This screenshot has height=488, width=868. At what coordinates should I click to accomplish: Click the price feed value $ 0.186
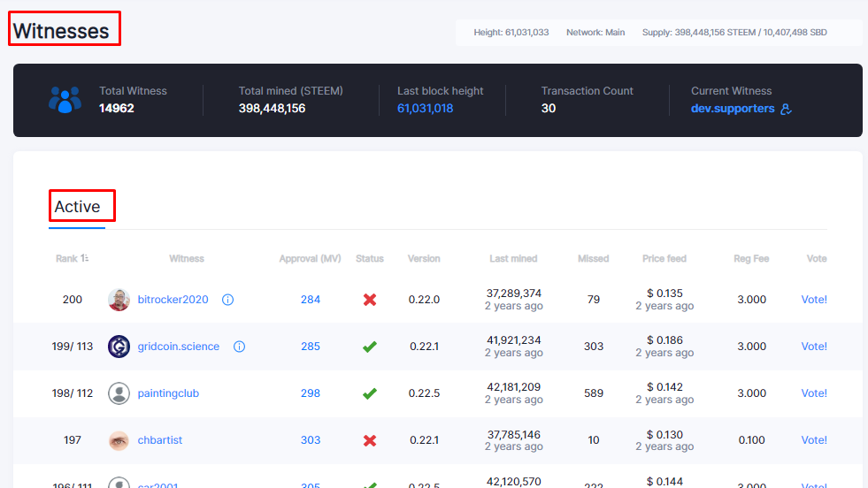coord(664,340)
